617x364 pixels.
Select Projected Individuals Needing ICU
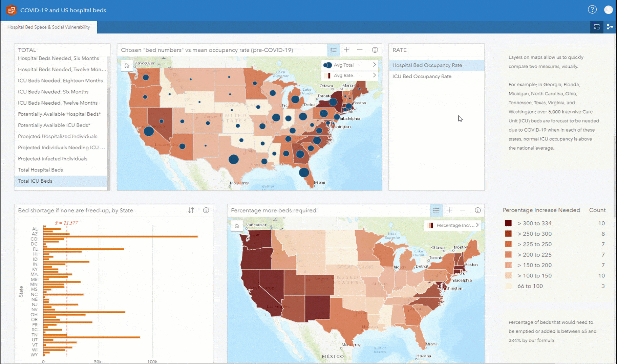click(x=61, y=147)
